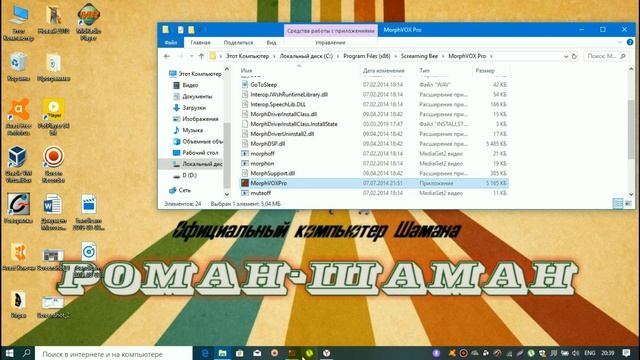This screenshot has width=640, height=360.
Task: Click New folder icon in title bar
Action: pos(191,30)
